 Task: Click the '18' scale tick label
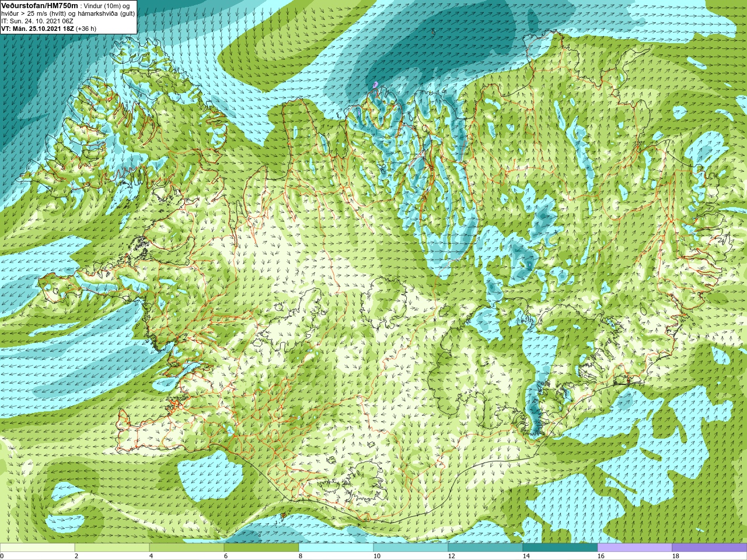click(x=675, y=556)
